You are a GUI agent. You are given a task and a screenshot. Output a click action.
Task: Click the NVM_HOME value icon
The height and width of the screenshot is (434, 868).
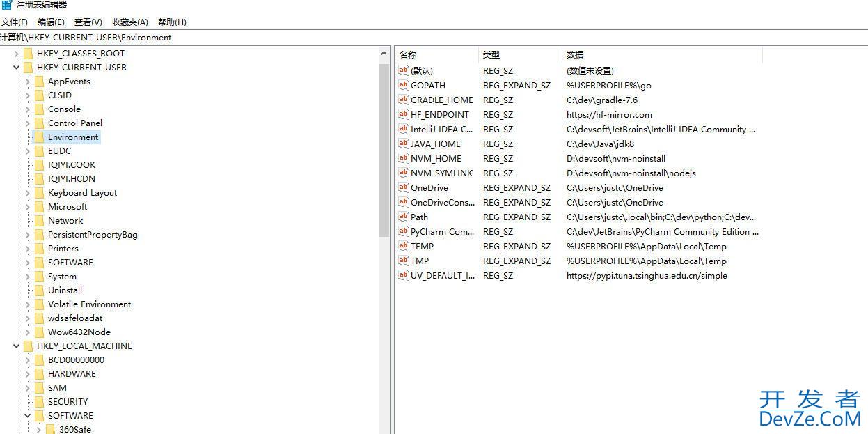tap(403, 158)
